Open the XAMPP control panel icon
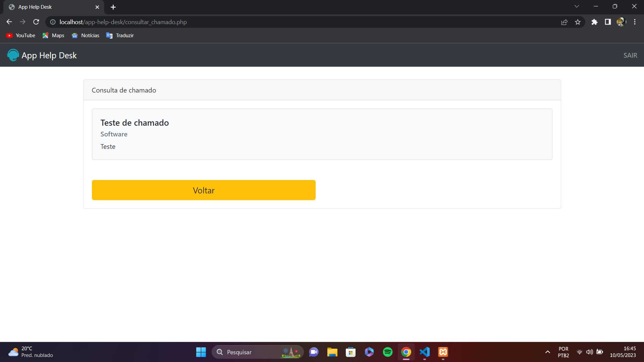644x362 pixels. pos(443,352)
